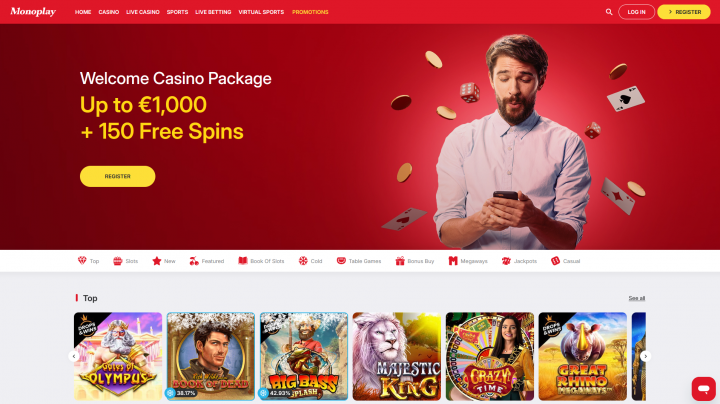Launch the Crazy Time game thumbnail
The height and width of the screenshot is (404, 720).
click(489, 356)
